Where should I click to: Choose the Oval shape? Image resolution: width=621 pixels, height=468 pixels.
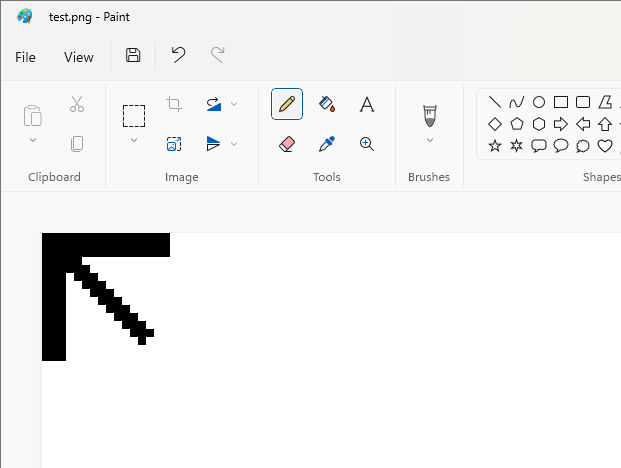coord(539,102)
